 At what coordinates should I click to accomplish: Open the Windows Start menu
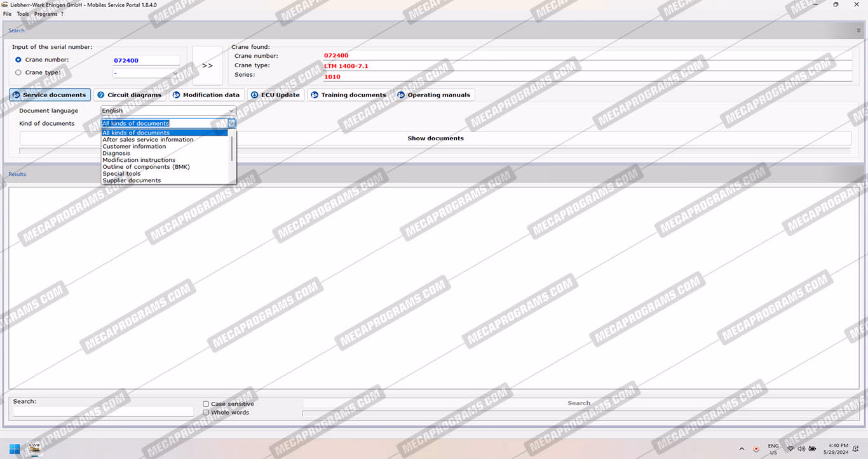15,448
